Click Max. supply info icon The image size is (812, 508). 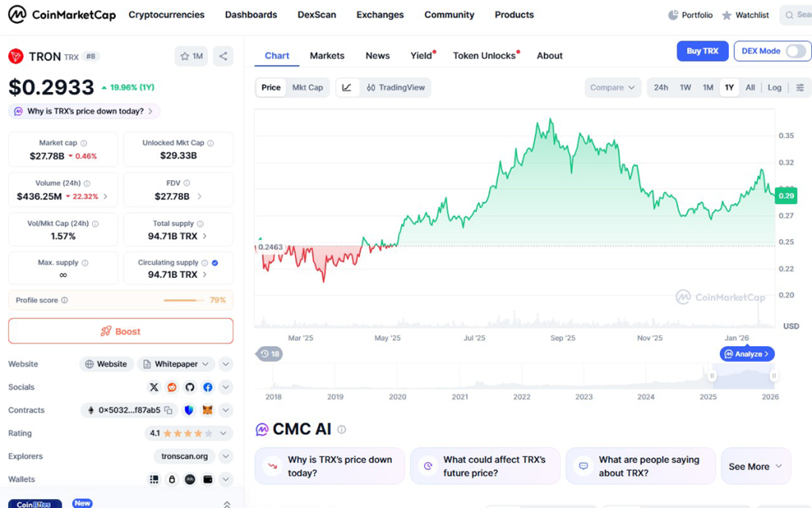point(85,263)
